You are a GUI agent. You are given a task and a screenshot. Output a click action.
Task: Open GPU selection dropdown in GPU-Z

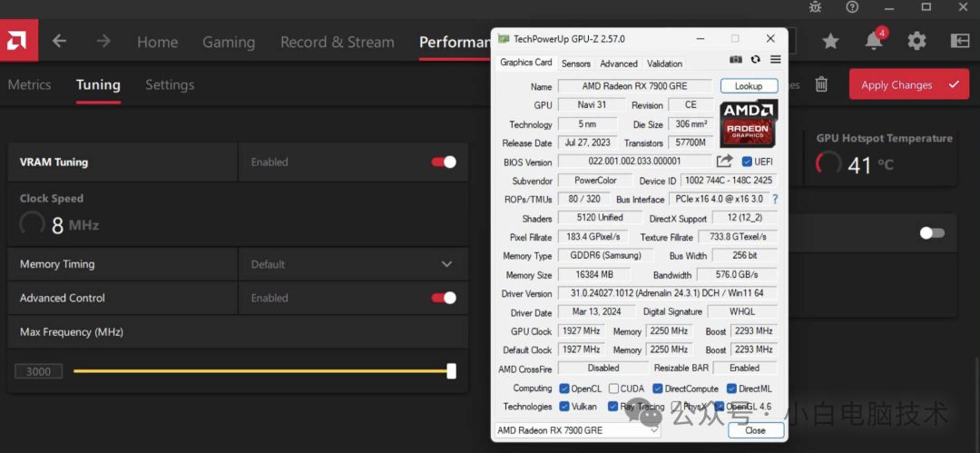tap(577, 430)
